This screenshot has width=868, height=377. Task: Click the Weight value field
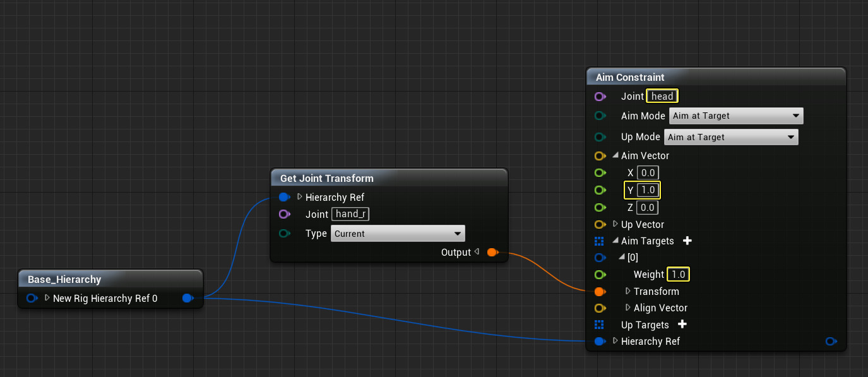pos(678,275)
